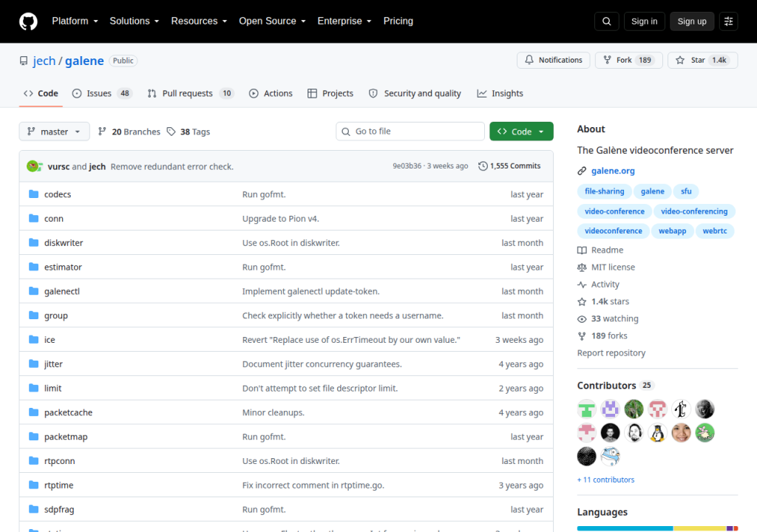Switch to the Issues tab
Image resolution: width=757 pixels, height=532 pixels.
tap(102, 94)
